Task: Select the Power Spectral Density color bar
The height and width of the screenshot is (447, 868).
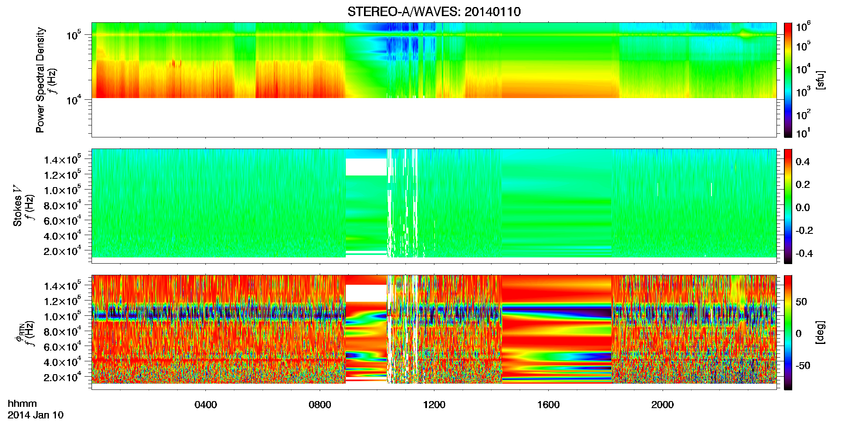Action: pyautogui.click(x=788, y=80)
